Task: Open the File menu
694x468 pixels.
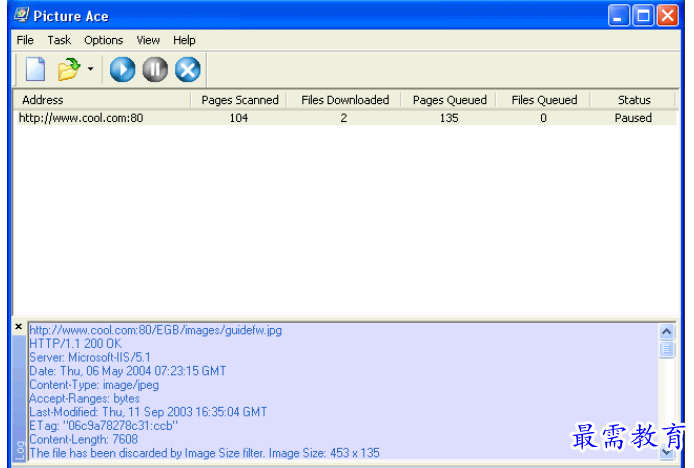Action: coord(25,40)
